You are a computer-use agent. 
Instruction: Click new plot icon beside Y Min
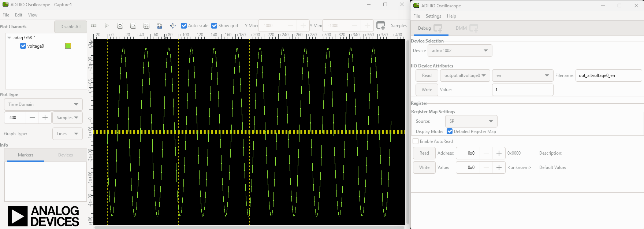click(x=381, y=26)
